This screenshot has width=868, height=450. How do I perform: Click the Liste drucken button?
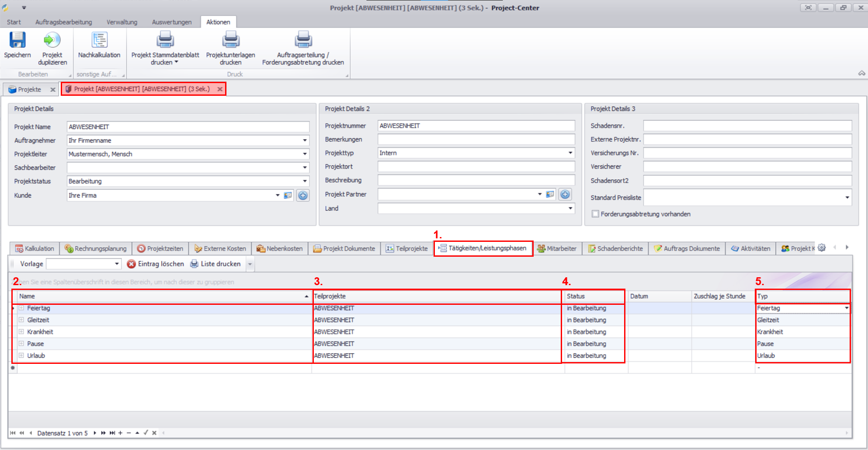215,264
